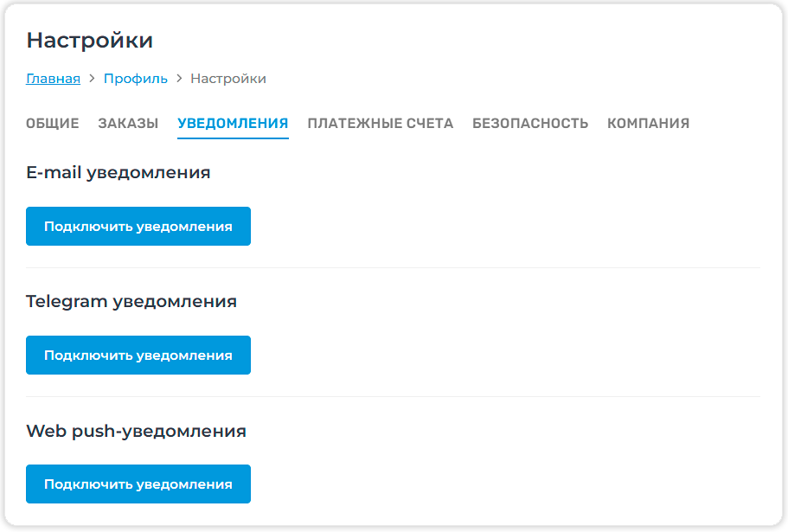
Task: Click the chevron after Главная breadcrumb
Action: (x=92, y=79)
